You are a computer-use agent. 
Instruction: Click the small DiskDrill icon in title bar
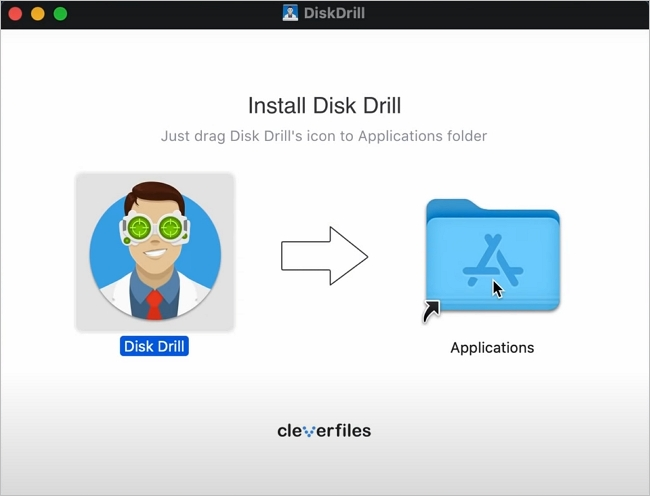(291, 14)
